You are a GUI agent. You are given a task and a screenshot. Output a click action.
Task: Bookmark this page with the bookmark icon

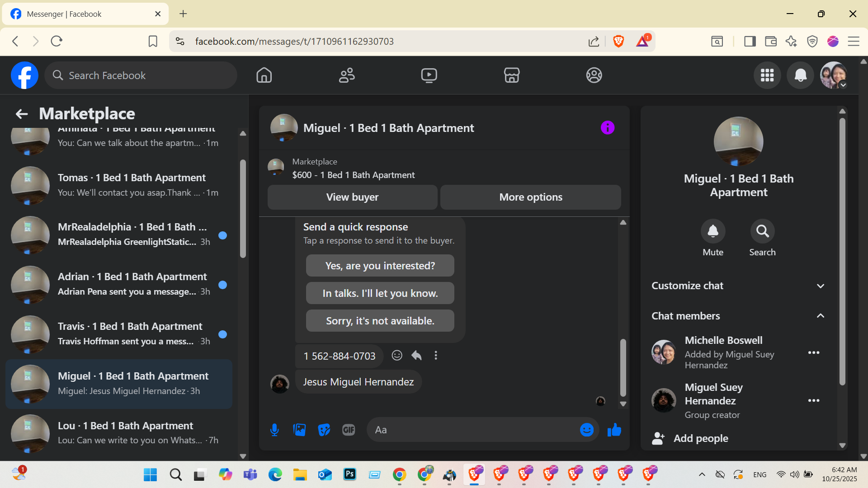pos(153,42)
